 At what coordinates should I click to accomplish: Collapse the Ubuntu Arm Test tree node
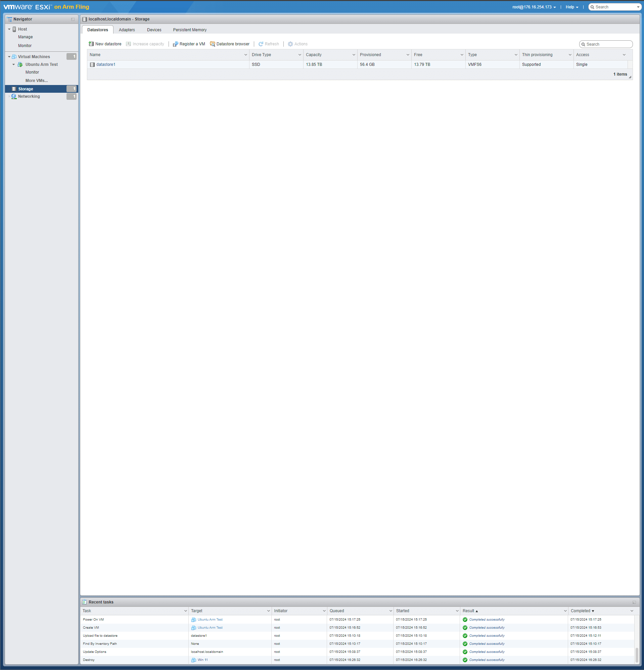[14, 65]
